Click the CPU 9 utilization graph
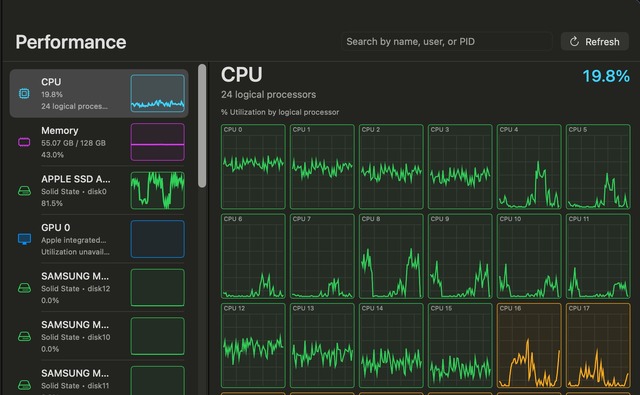The image size is (640, 395). [460, 256]
